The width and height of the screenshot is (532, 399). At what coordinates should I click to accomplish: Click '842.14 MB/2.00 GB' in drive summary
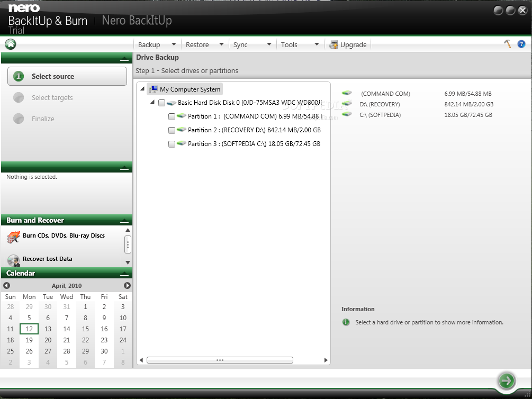pos(469,104)
